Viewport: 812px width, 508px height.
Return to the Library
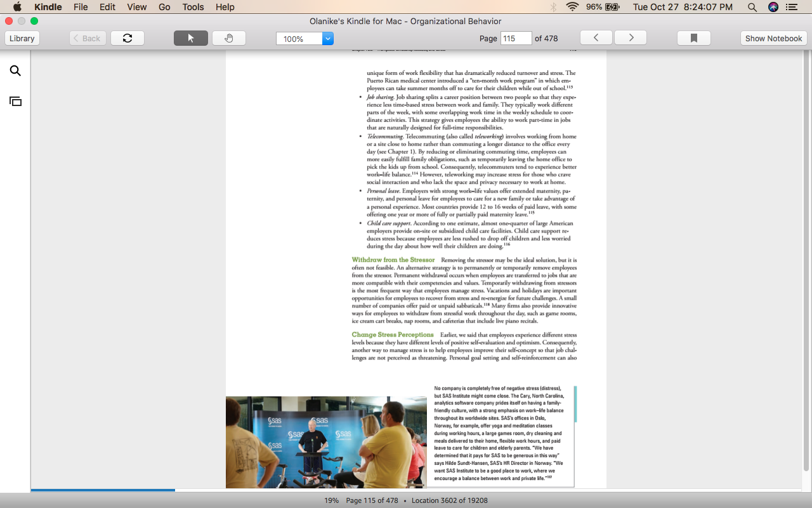(22, 38)
